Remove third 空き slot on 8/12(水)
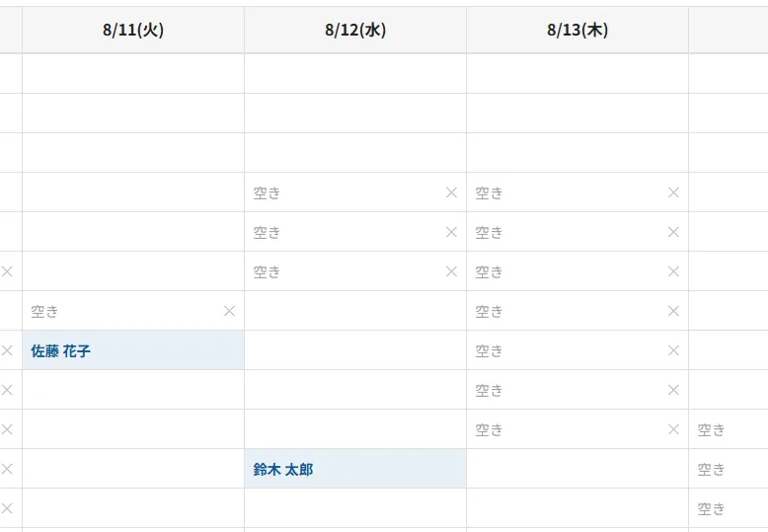This screenshot has width=768, height=532. coord(451,271)
